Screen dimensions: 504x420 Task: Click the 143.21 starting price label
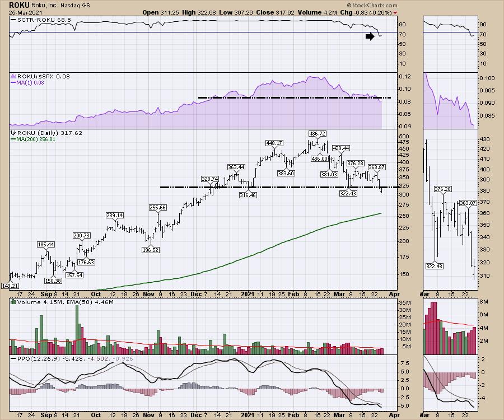10,286
